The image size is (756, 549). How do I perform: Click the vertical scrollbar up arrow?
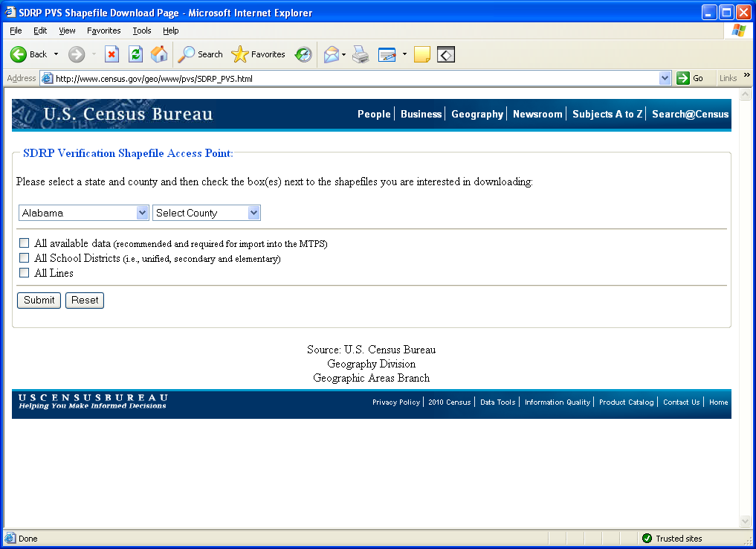point(746,94)
